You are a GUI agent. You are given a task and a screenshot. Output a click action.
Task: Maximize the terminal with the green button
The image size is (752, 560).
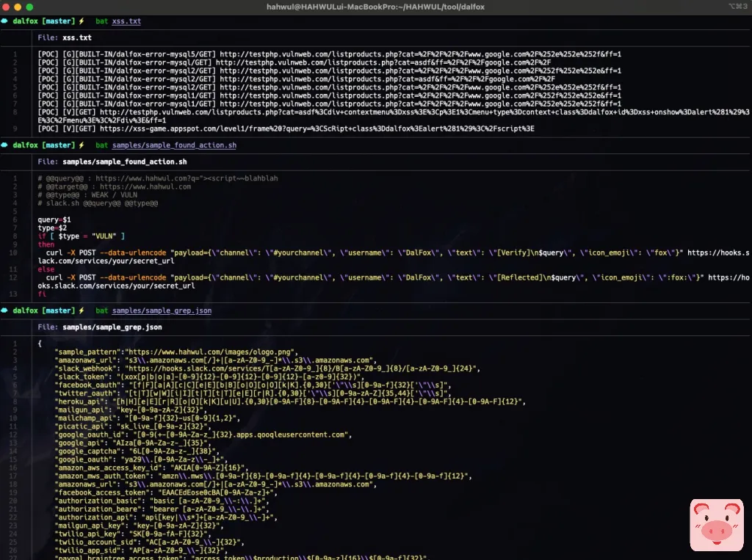click(x=29, y=7)
